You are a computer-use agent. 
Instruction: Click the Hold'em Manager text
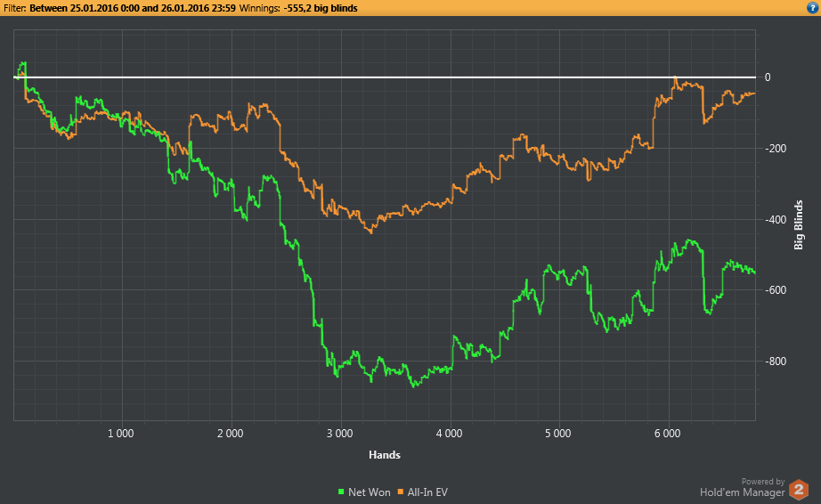742,492
